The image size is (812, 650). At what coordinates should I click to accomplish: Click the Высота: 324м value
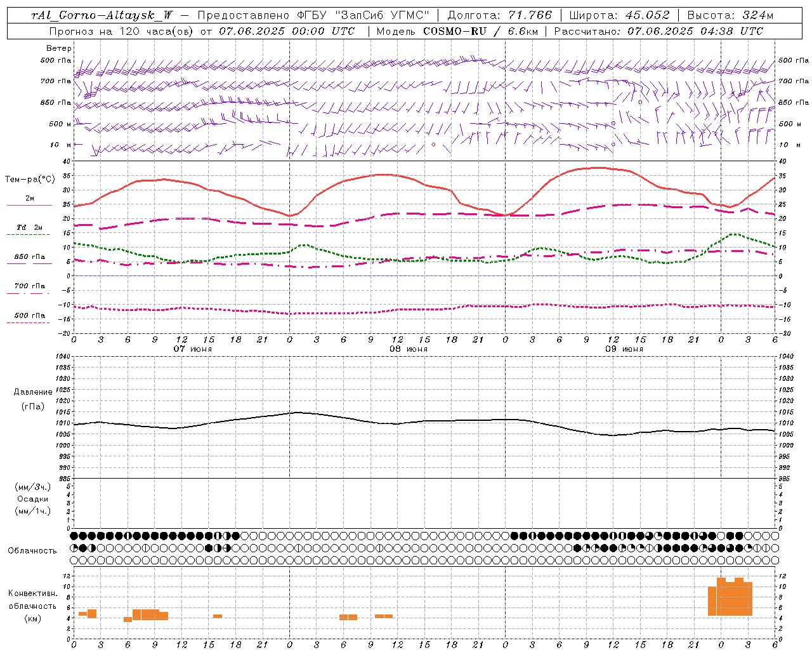click(731, 15)
